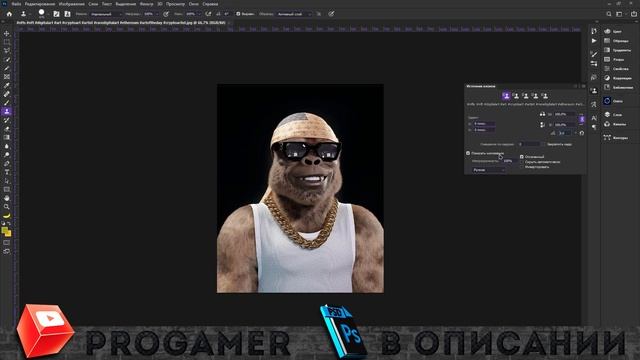Screen dimensions: 640x360
Task: Open the Paths panel (Контуры)
Action: coord(616,138)
